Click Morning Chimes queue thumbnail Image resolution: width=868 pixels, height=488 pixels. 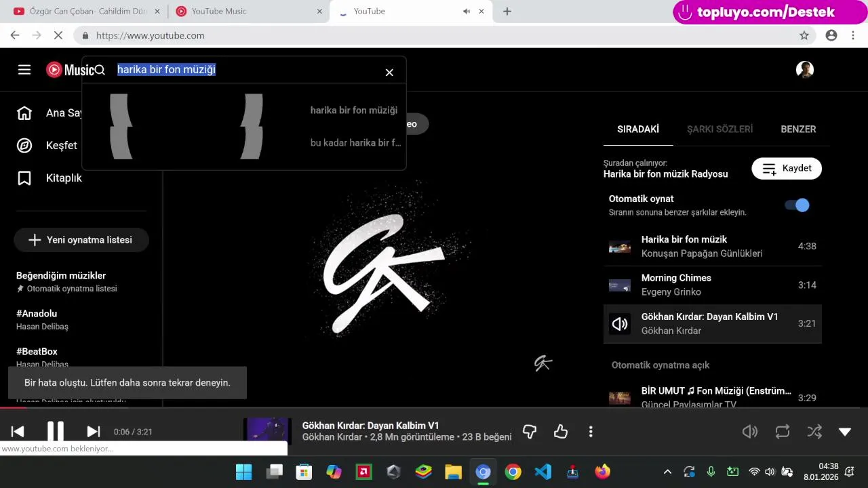click(x=620, y=285)
